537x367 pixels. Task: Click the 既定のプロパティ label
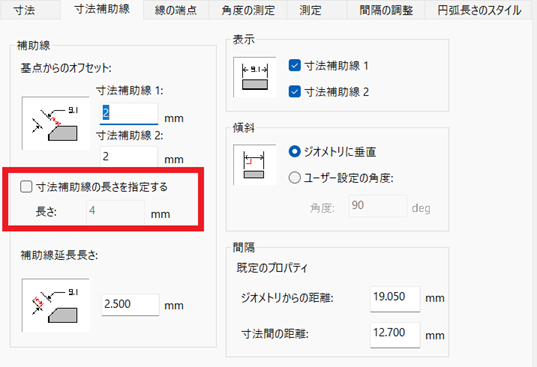click(x=272, y=268)
